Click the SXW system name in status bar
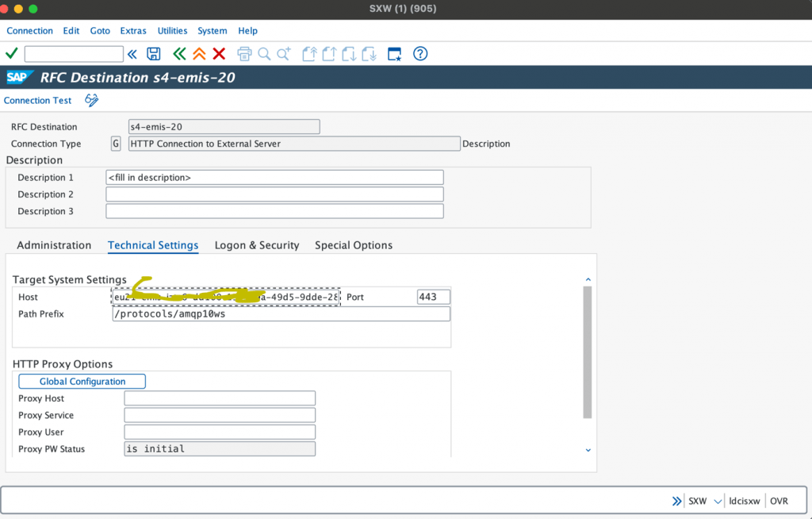This screenshot has width=812, height=519. coord(698,502)
